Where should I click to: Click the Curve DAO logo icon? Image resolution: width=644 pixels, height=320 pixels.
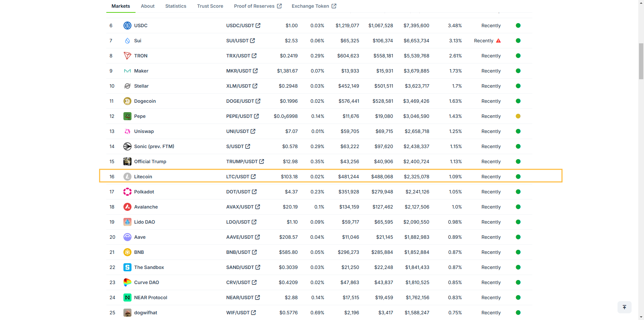[x=127, y=282]
